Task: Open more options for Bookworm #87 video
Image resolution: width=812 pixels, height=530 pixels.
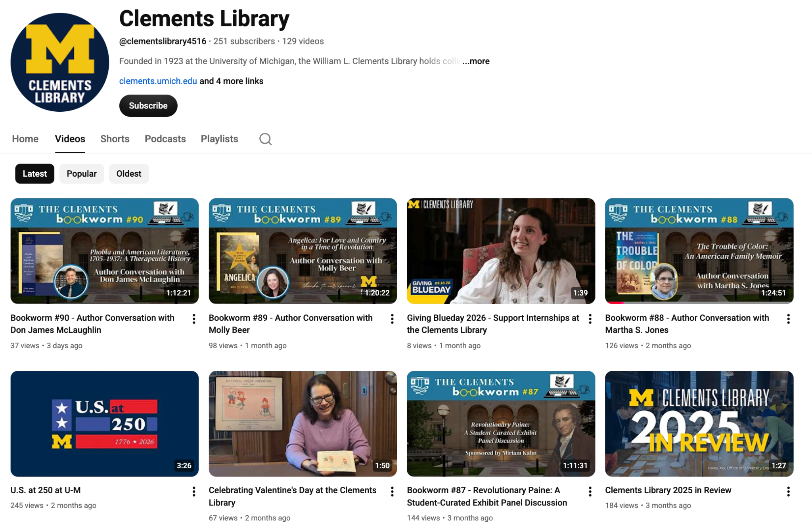Action: [590, 492]
